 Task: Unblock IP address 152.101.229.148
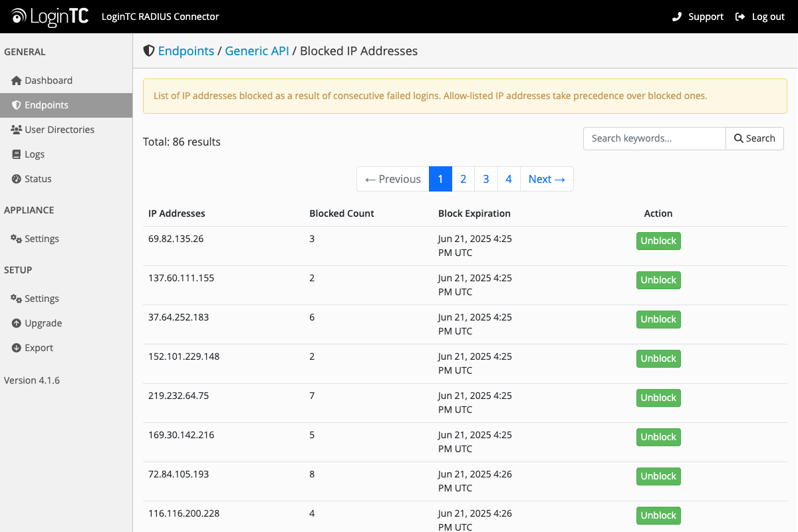[x=658, y=358]
